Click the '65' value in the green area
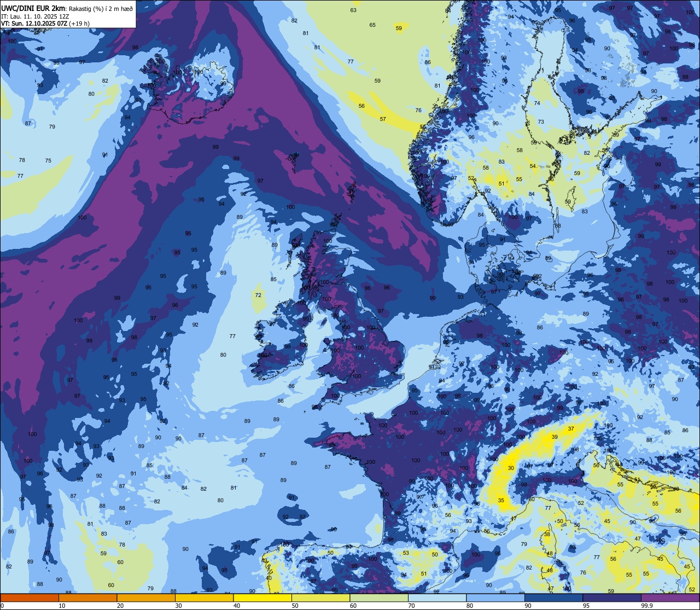700x610 pixels. pos(372,25)
